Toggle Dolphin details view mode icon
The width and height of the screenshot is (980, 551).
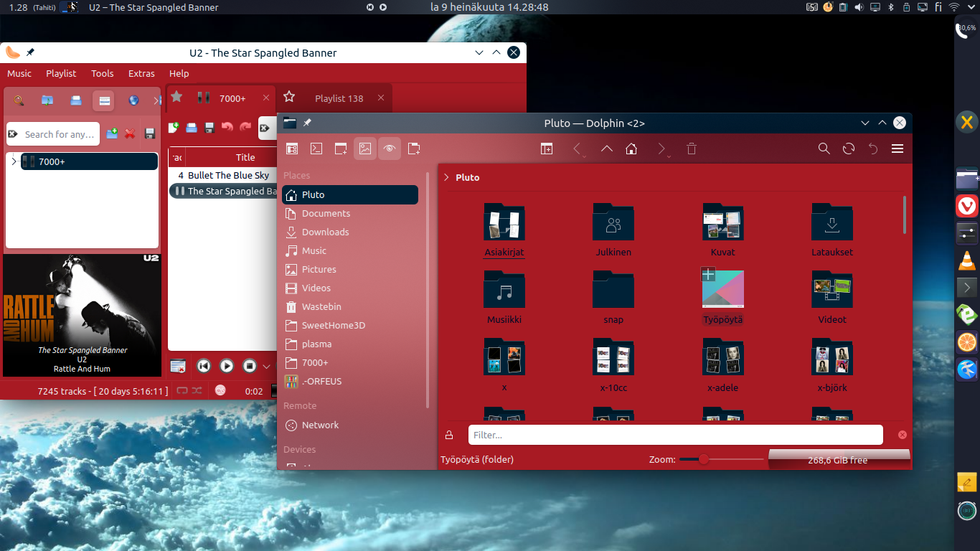coord(292,149)
